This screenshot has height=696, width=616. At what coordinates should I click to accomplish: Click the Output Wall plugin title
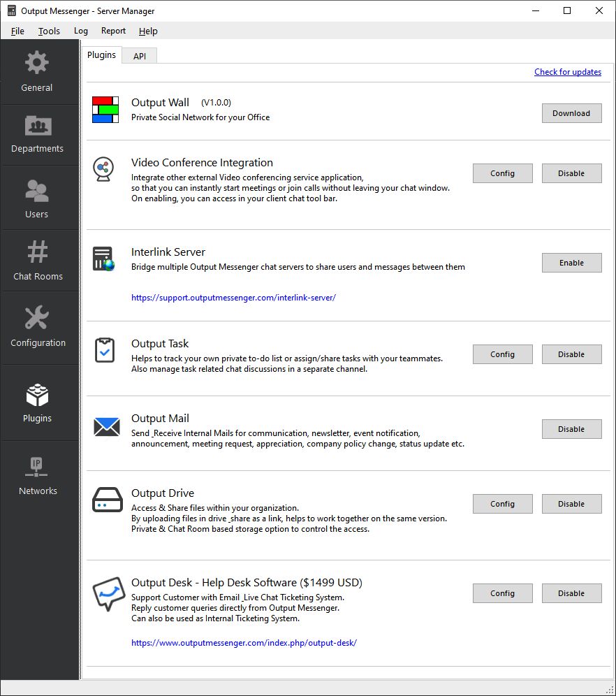tap(160, 103)
